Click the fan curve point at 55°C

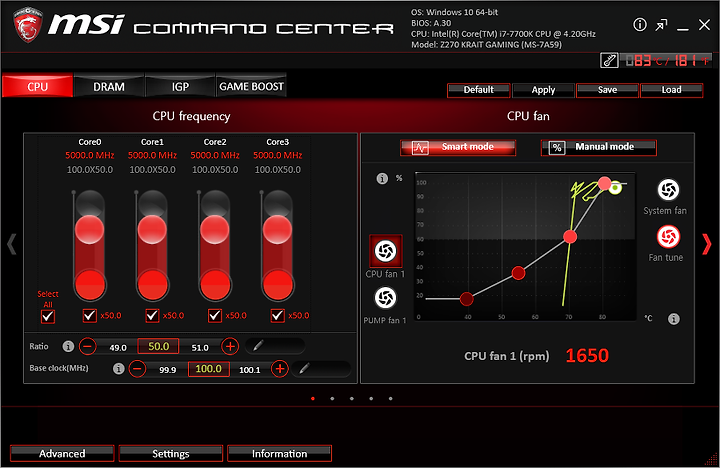pos(518,273)
